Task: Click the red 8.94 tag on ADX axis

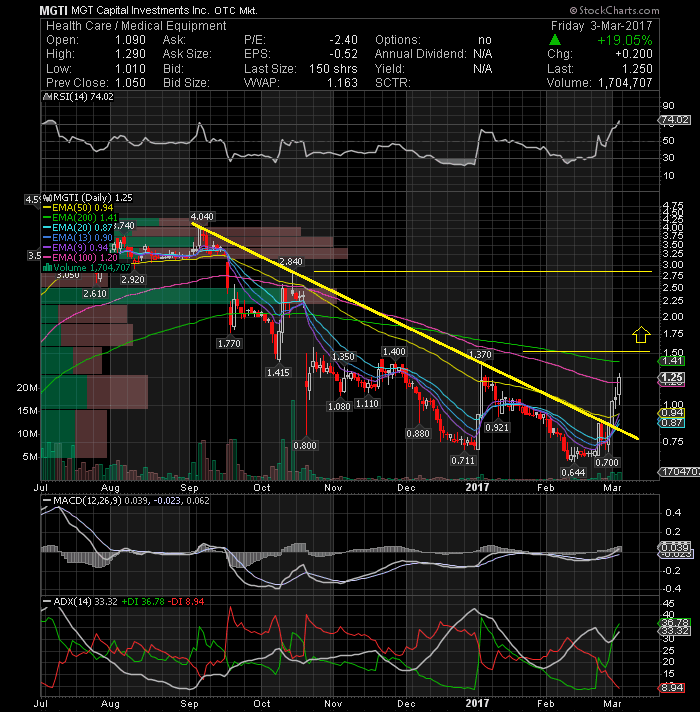Action: pyautogui.click(x=672, y=687)
